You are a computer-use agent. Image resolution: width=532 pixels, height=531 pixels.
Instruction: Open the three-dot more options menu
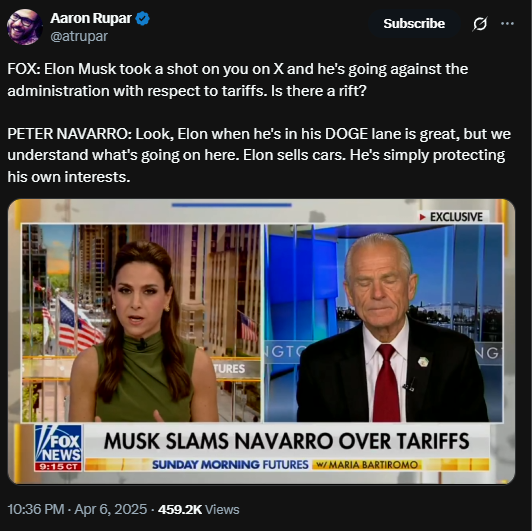pyautogui.click(x=507, y=23)
